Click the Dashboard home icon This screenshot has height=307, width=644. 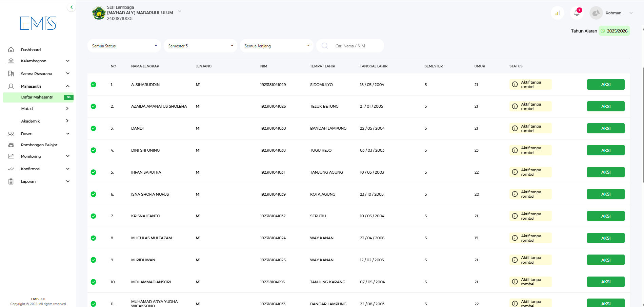(x=11, y=50)
